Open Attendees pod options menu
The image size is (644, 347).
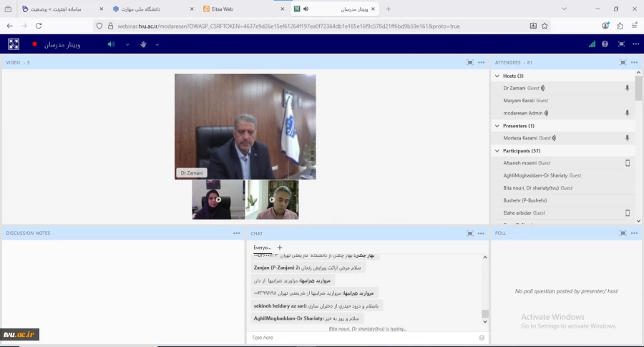(635, 62)
